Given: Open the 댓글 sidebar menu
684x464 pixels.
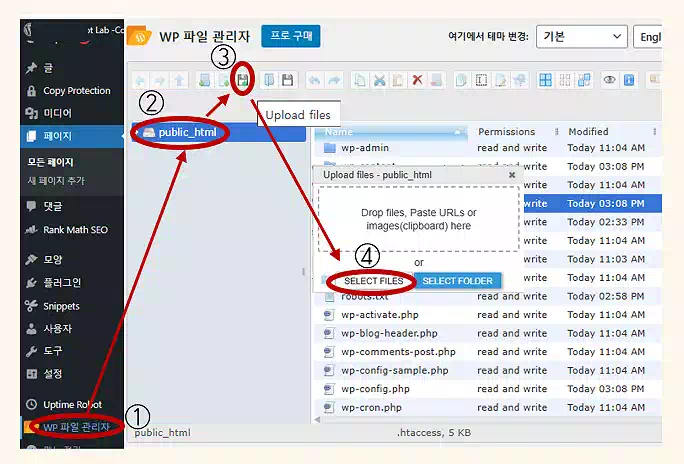Looking at the screenshot, I should point(72,206).
